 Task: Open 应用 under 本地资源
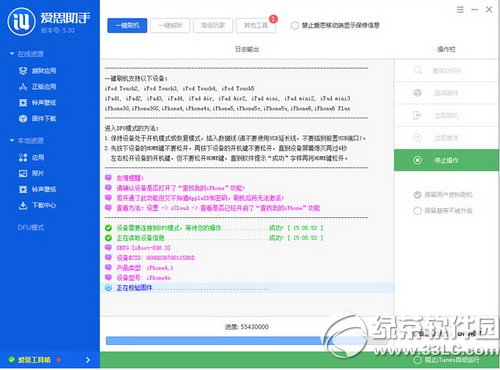coord(32,157)
